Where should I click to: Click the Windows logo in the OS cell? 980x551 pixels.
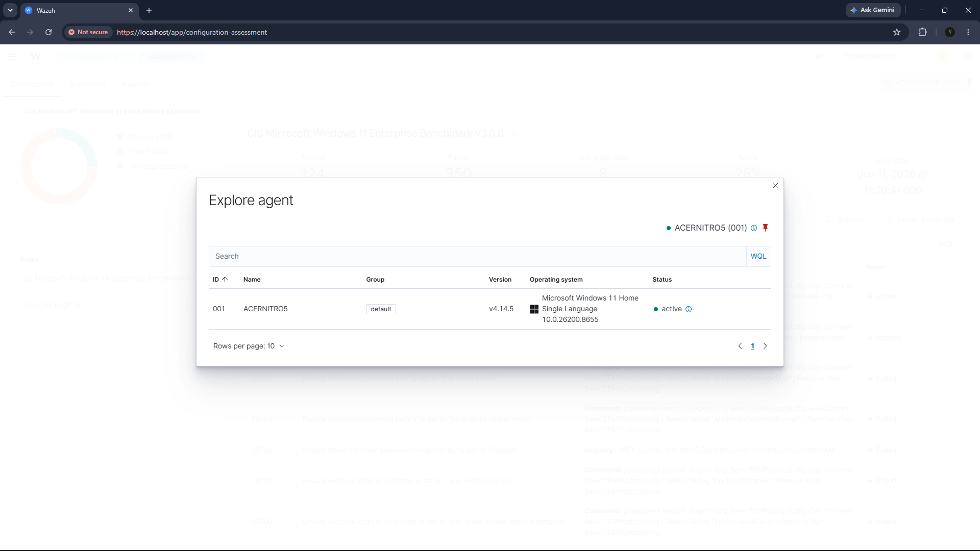click(534, 309)
